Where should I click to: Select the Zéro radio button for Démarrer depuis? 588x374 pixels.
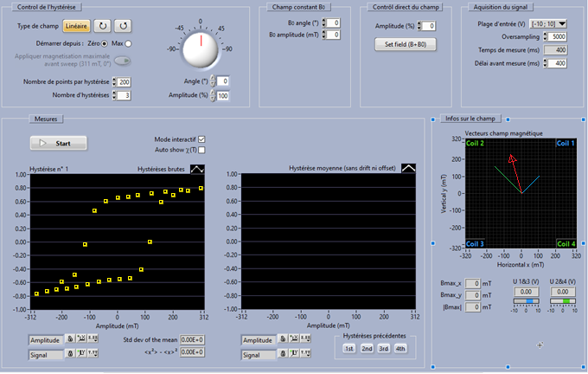tap(105, 42)
